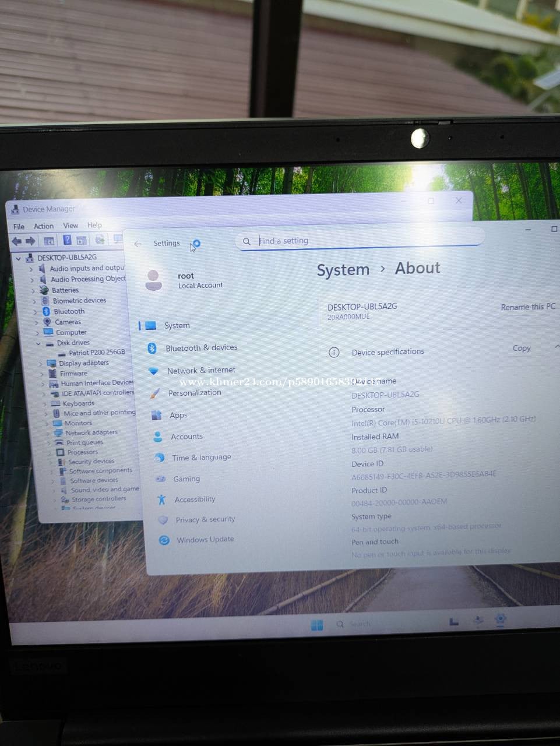The height and width of the screenshot is (746, 560).
Task: Click the Bluetooth & devices icon in Settings
Action: [152, 348]
